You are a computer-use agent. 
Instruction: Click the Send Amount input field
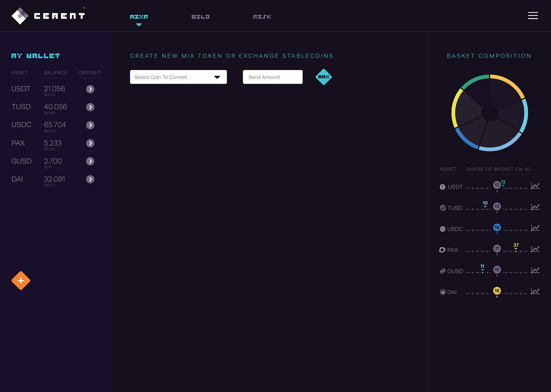pyautogui.click(x=272, y=77)
